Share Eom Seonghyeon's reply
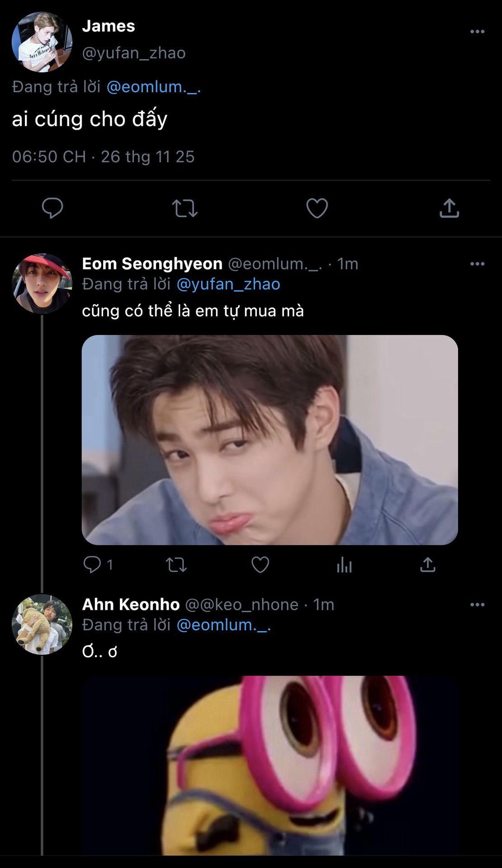Image resolution: width=502 pixels, height=868 pixels. click(427, 565)
